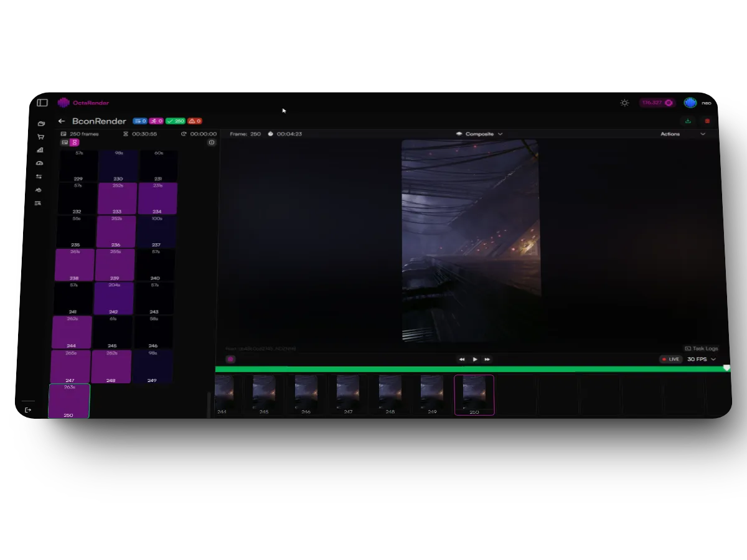Expand the Actions dropdown menu
747x560 pixels.
tap(683, 134)
